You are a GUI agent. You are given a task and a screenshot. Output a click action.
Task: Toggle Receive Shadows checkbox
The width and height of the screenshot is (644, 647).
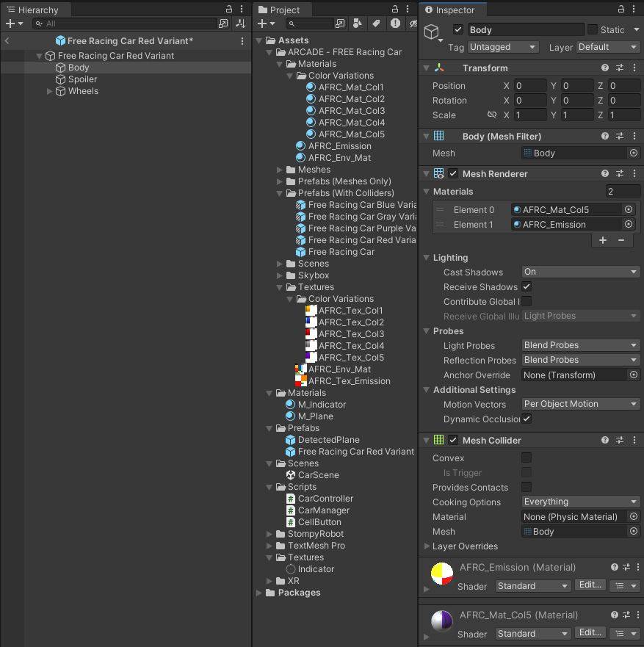click(527, 286)
